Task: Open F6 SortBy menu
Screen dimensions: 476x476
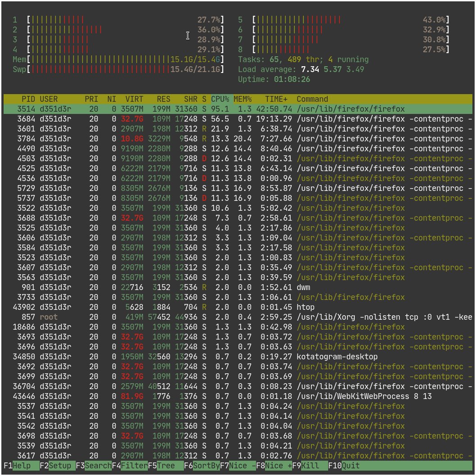Action: pos(202,466)
